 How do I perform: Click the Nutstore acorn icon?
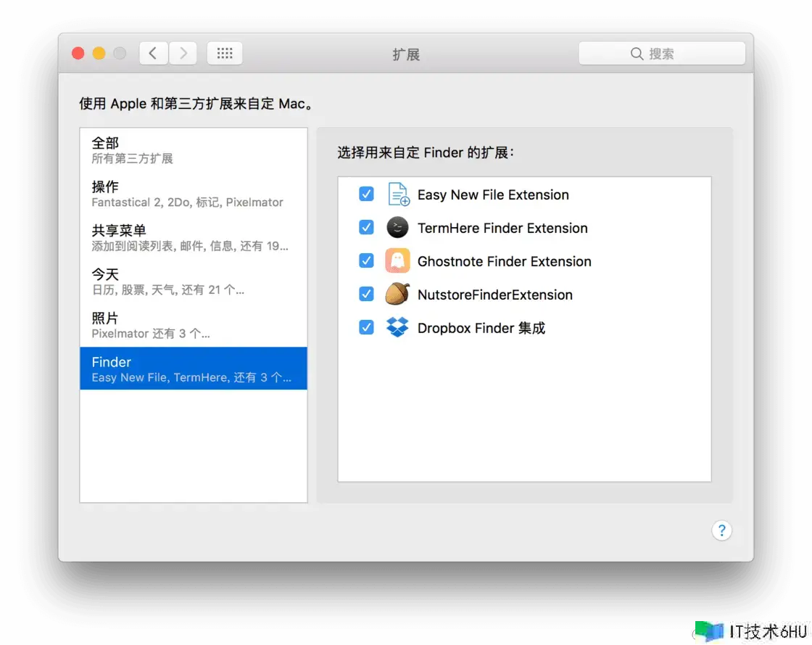point(397,295)
